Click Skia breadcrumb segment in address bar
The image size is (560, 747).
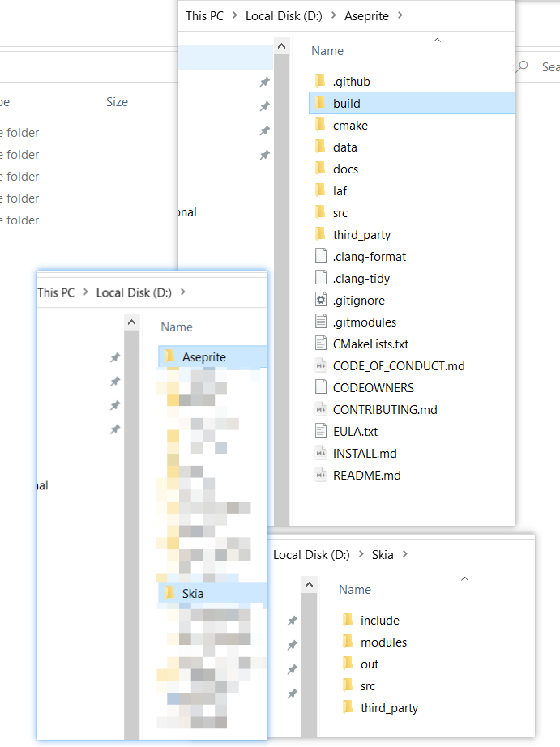point(383,554)
